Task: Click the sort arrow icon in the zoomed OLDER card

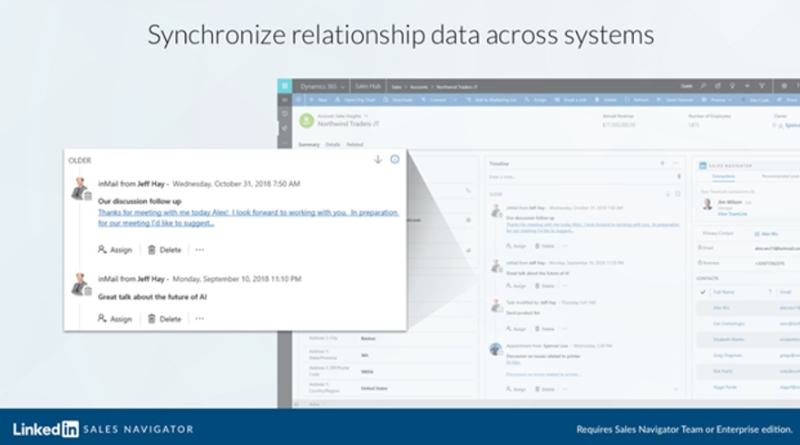Action: pyautogui.click(x=378, y=159)
